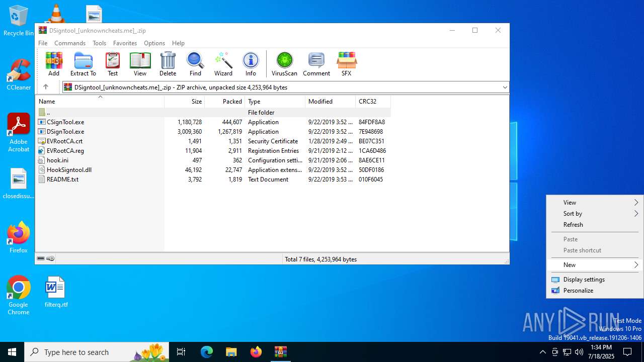This screenshot has width=644, height=362.
Task: Expand the archive path dropdown arrow
Action: click(x=505, y=87)
